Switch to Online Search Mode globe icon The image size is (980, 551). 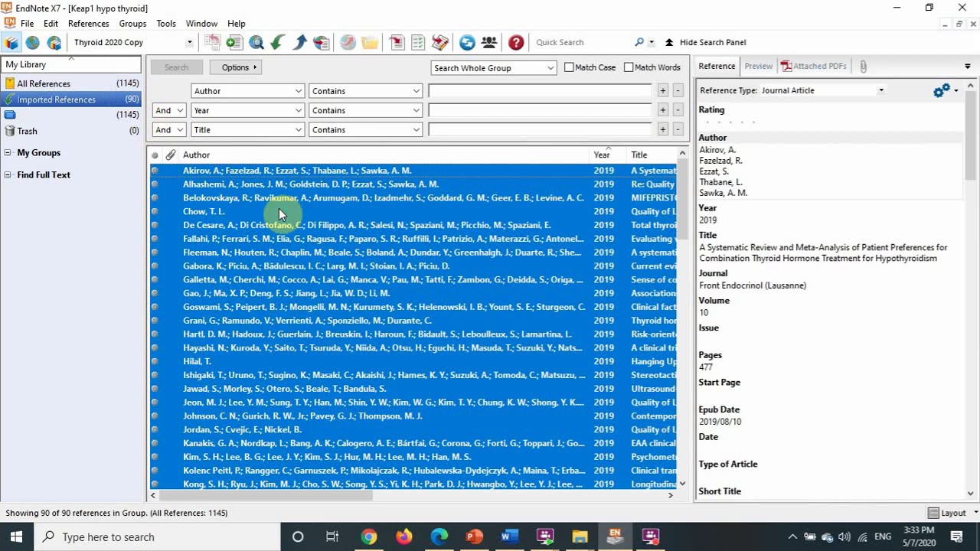click(x=33, y=43)
